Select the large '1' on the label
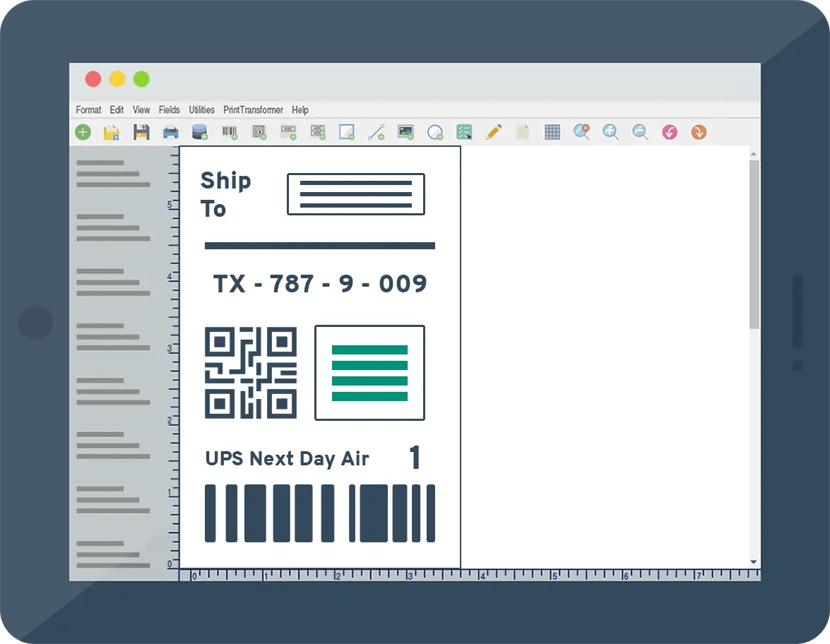830x644 pixels. coord(415,457)
